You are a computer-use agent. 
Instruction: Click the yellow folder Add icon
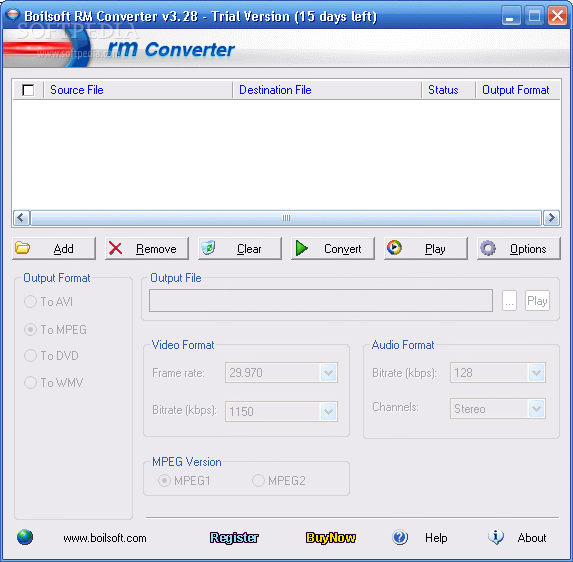pos(23,248)
